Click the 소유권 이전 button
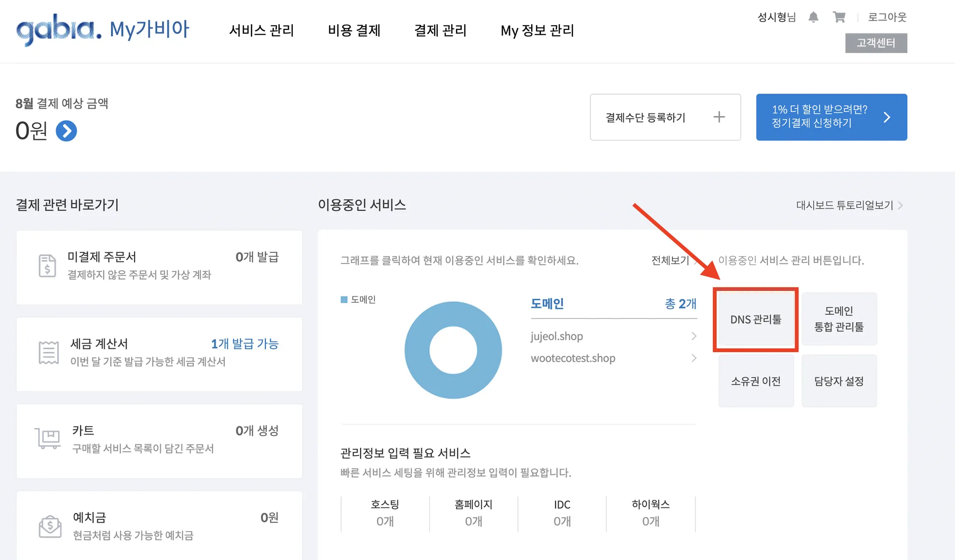This screenshot has height=560, width=955. 755,381
